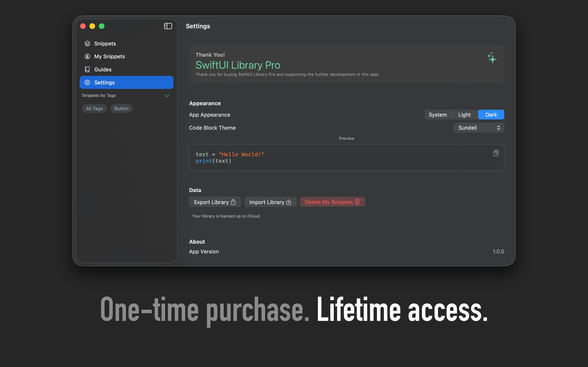
Task: Select the All Tags filter pill
Action: coord(94,108)
